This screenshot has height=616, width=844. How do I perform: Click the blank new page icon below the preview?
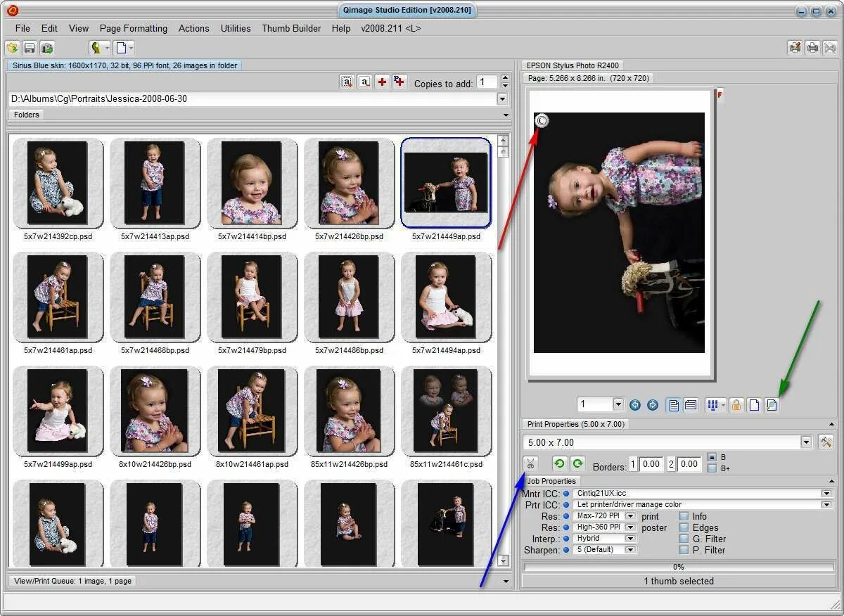tap(754, 405)
